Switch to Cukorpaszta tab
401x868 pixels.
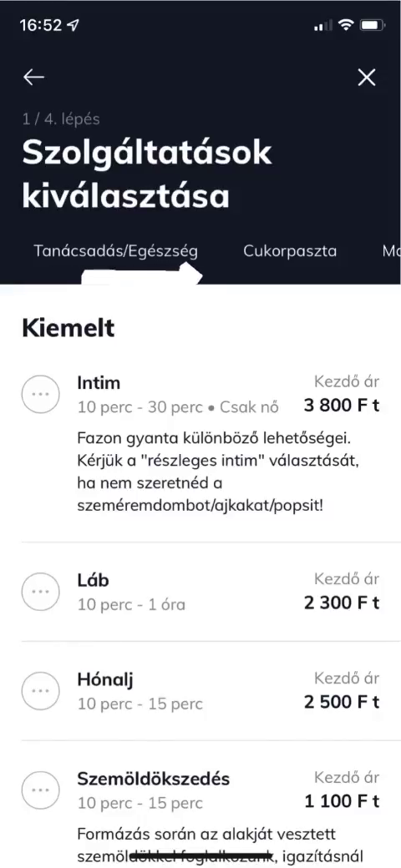tap(290, 250)
